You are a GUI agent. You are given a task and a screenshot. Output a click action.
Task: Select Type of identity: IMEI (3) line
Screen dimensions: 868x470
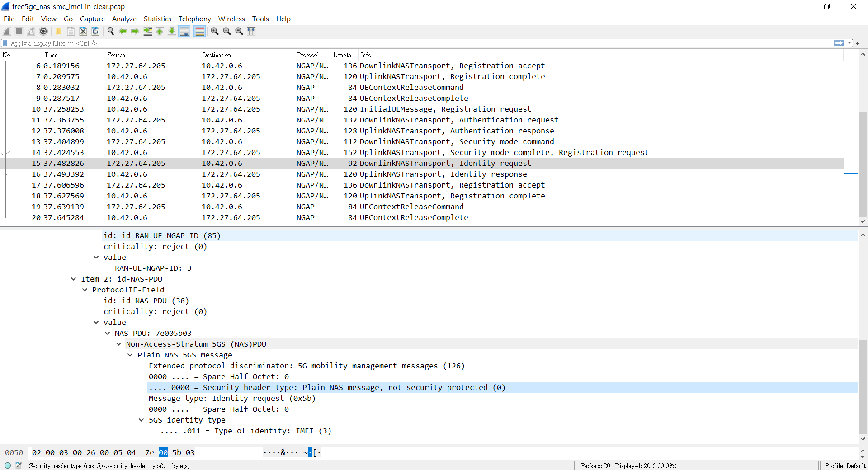click(x=245, y=431)
